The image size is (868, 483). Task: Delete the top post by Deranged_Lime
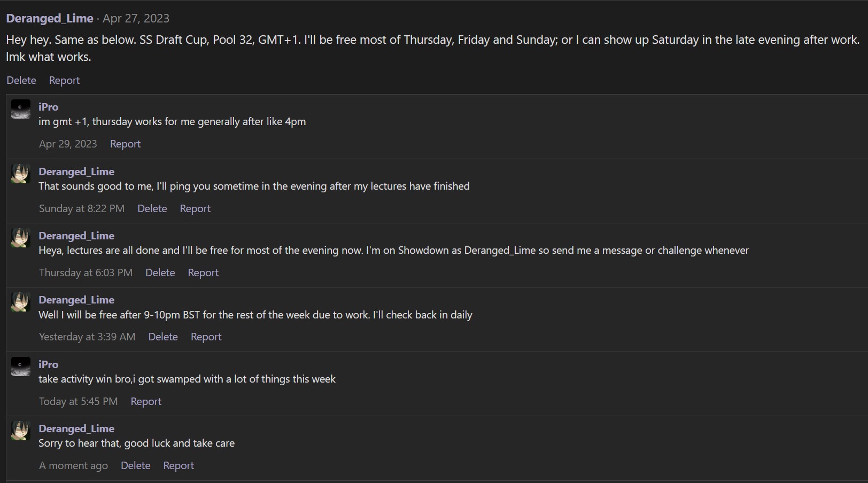[x=21, y=80]
